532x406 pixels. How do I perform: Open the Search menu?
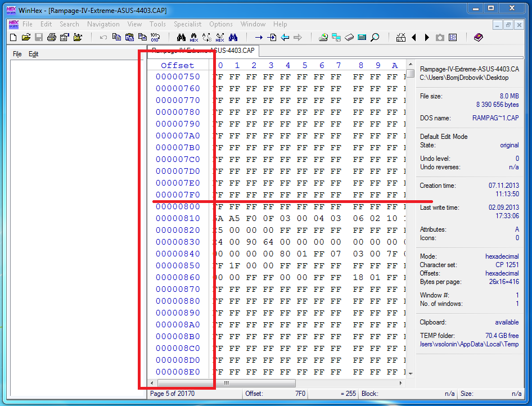pyautogui.click(x=69, y=24)
